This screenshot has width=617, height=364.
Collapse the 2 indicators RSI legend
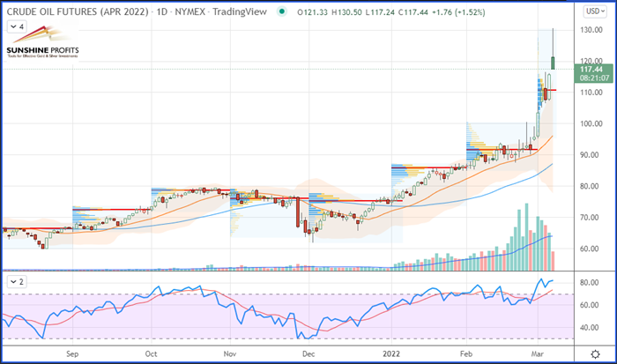[x=17, y=282]
